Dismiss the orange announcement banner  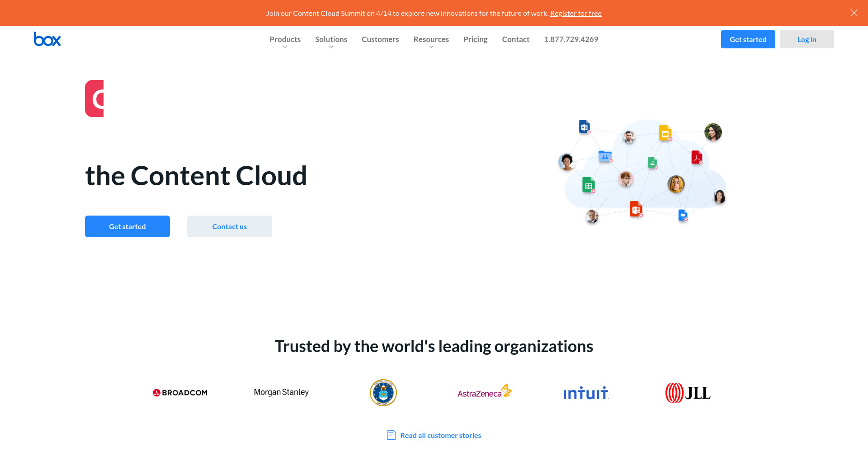pyautogui.click(x=854, y=13)
